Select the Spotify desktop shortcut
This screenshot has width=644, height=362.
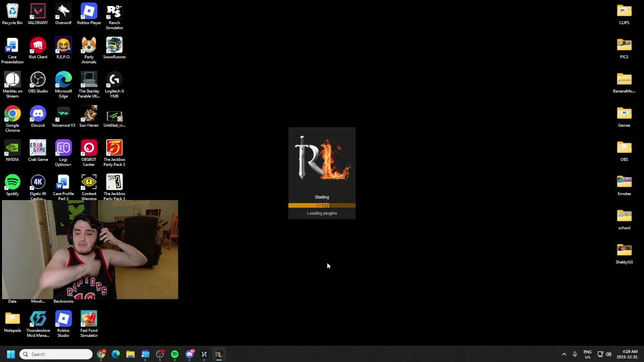(12, 185)
